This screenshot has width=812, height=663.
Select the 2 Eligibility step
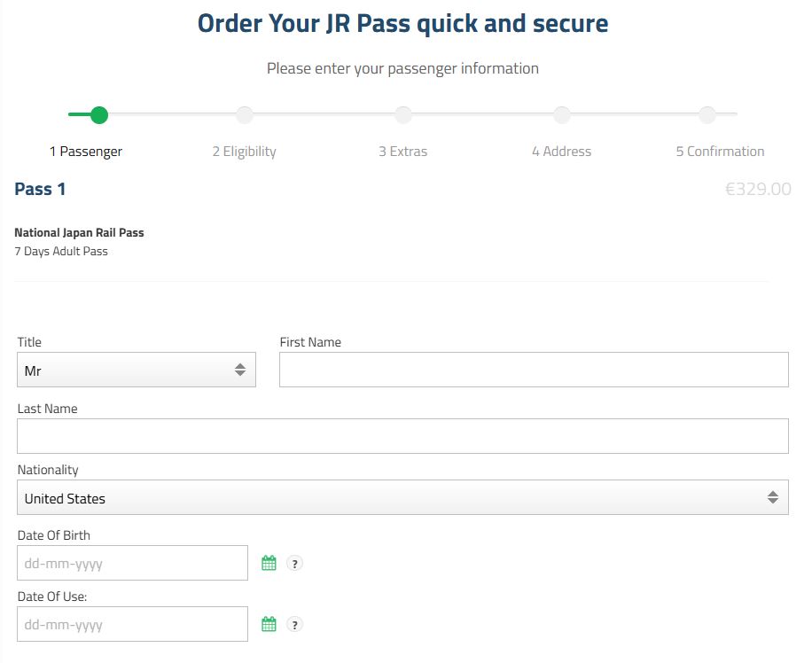pos(245,152)
